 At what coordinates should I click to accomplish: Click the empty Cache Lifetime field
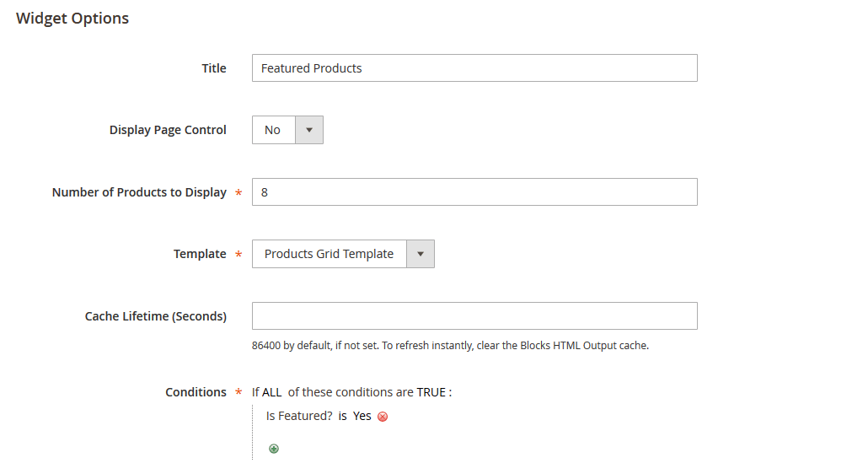[474, 315]
